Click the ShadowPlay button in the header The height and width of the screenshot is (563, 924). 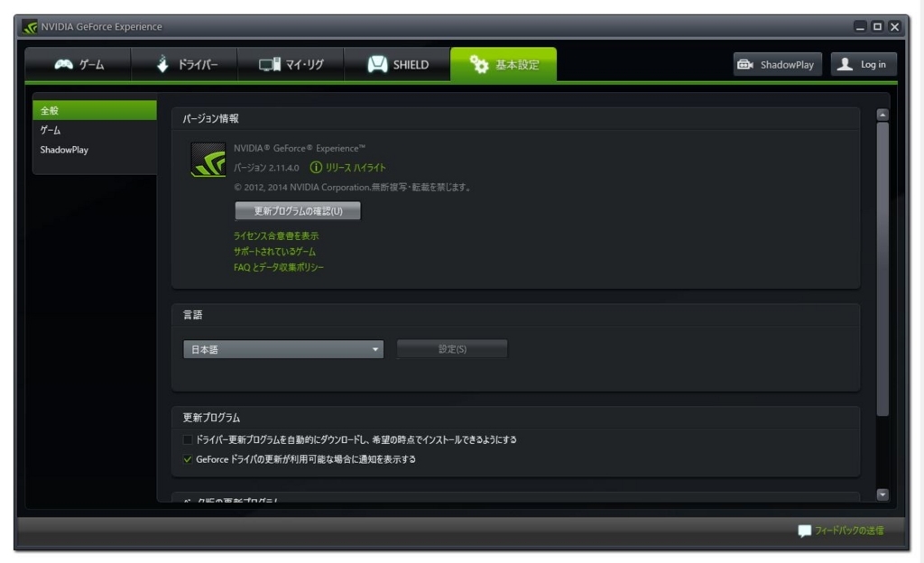coord(777,64)
